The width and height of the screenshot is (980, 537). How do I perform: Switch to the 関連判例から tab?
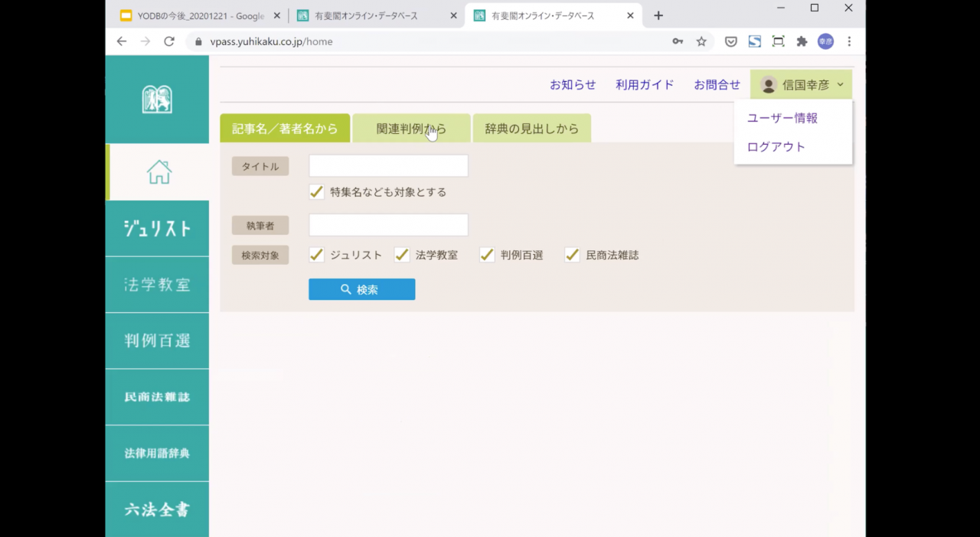pyautogui.click(x=410, y=128)
